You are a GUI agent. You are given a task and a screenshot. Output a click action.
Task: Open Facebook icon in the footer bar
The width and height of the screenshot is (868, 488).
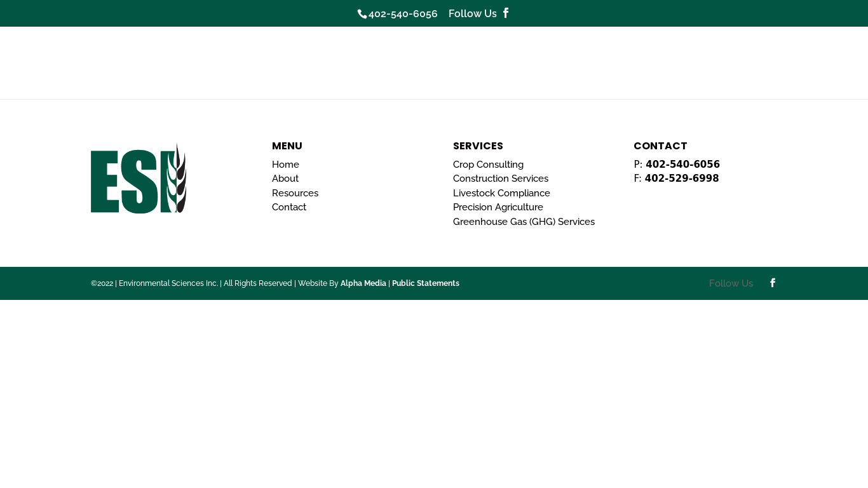click(773, 283)
